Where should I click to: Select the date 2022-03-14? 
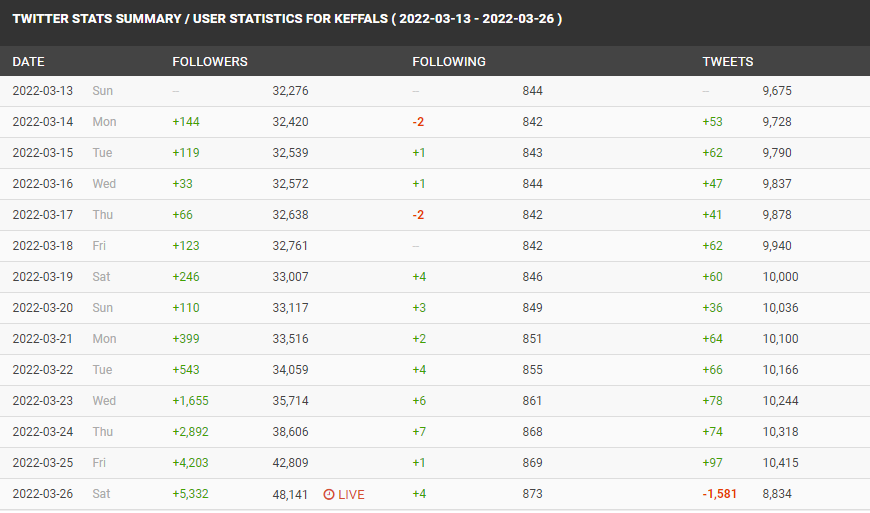[43, 122]
